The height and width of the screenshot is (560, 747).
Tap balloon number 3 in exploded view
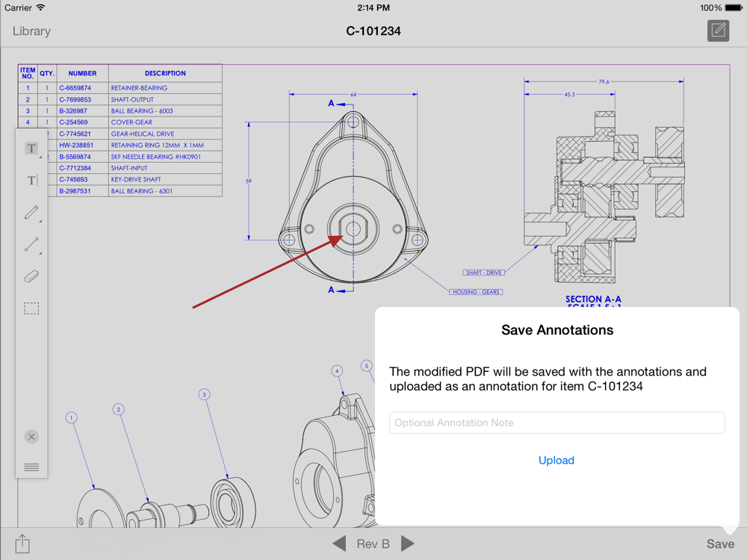coord(205,394)
